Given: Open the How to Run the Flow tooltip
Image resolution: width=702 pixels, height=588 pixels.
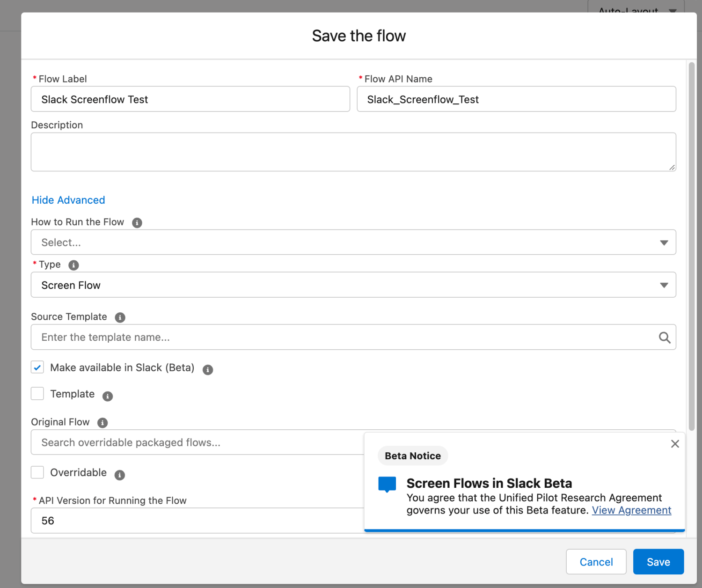Looking at the screenshot, I should click(x=137, y=223).
